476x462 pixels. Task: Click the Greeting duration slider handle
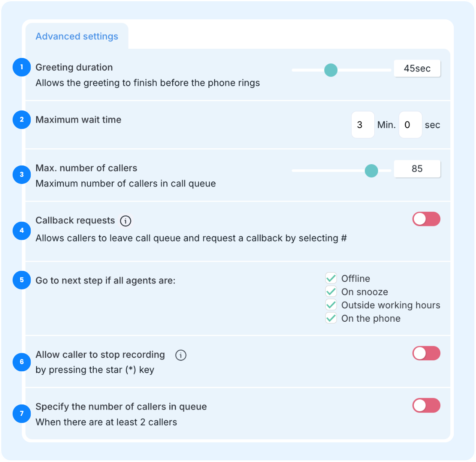click(x=331, y=70)
